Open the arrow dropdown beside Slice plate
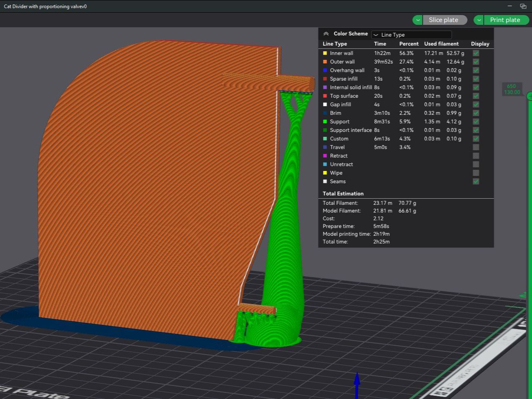Image resolution: width=532 pixels, height=399 pixels. point(418,20)
